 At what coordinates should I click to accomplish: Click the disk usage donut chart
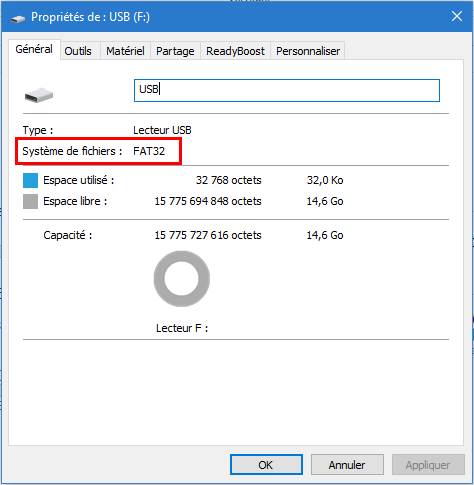(182, 279)
